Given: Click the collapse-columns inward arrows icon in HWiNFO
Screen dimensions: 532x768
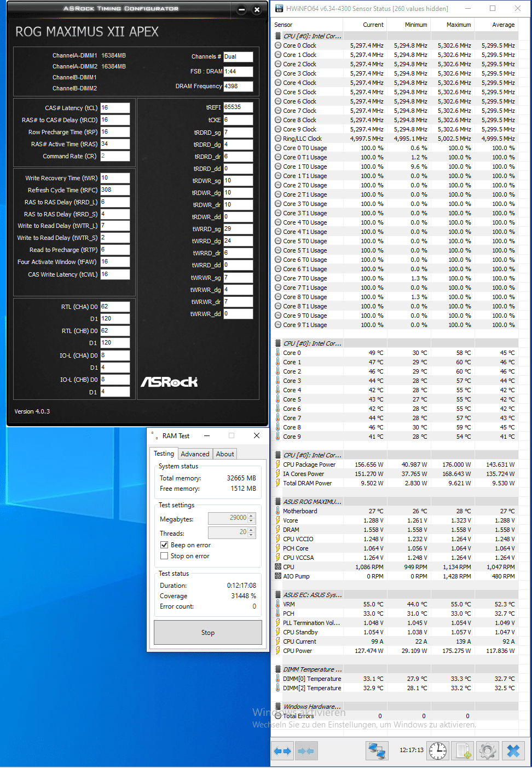Looking at the screenshot, I should 306,751.
